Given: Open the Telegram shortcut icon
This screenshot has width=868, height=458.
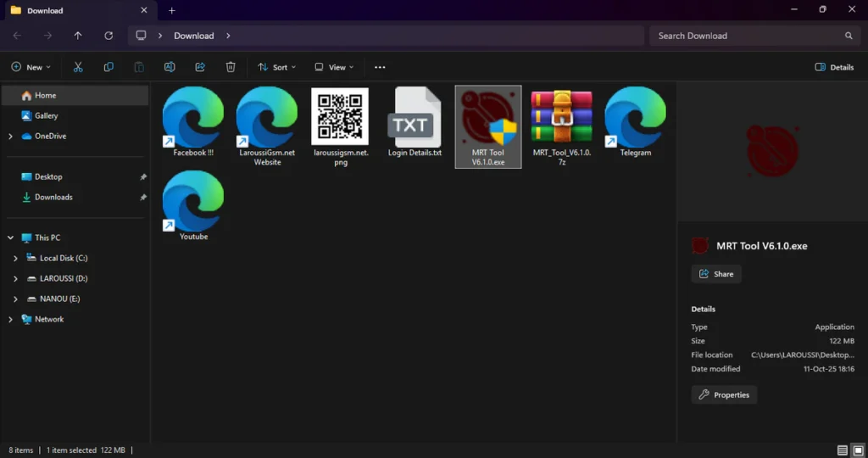Looking at the screenshot, I should [635, 122].
